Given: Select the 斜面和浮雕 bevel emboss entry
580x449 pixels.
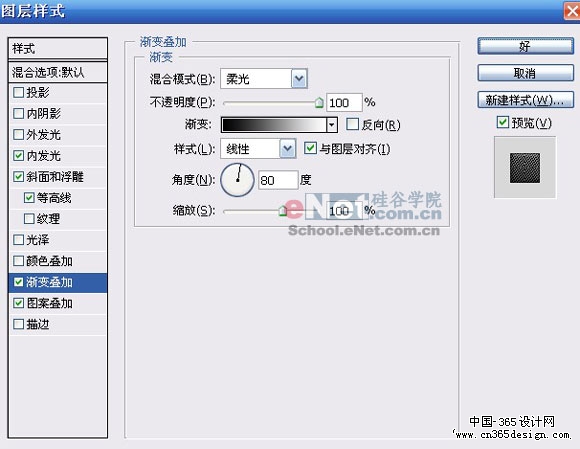Looking at the screenshot, I should 58,177.
